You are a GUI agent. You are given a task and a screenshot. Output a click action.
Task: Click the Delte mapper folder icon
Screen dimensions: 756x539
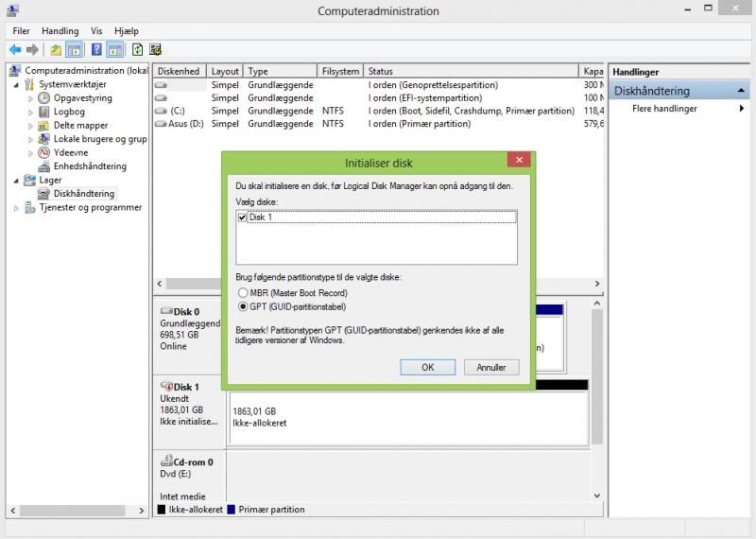44,125
